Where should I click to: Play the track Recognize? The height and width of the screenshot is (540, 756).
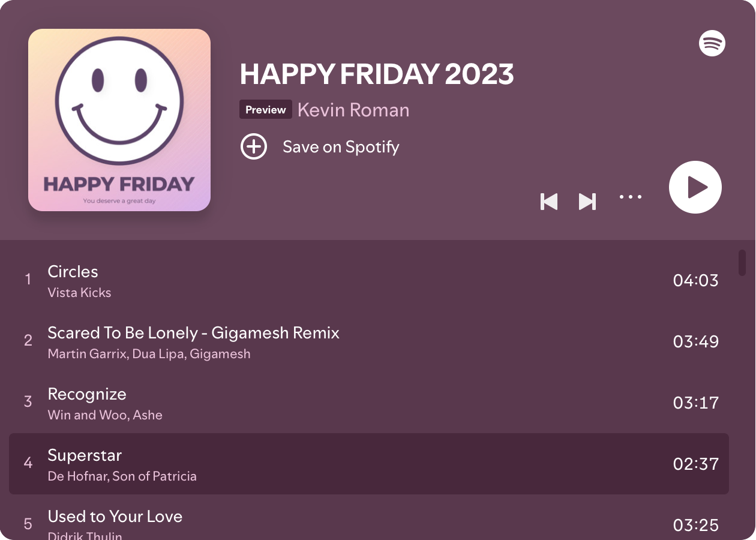(x=369, y=403)
